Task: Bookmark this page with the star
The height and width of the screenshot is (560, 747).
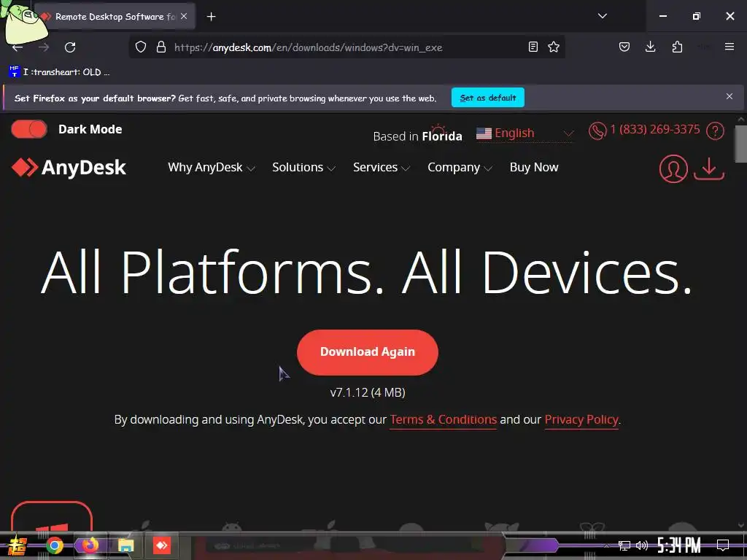Action: (554, 47)
